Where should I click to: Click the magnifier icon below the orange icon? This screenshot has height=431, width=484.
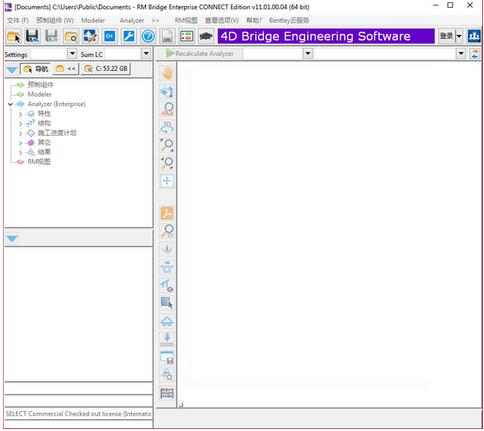point(167,231)
